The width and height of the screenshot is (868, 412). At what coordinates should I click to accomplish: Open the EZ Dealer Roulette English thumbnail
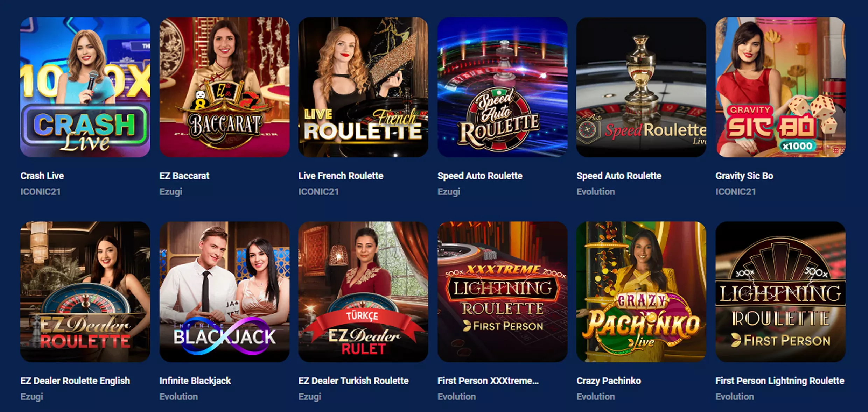tap(85, 292)
